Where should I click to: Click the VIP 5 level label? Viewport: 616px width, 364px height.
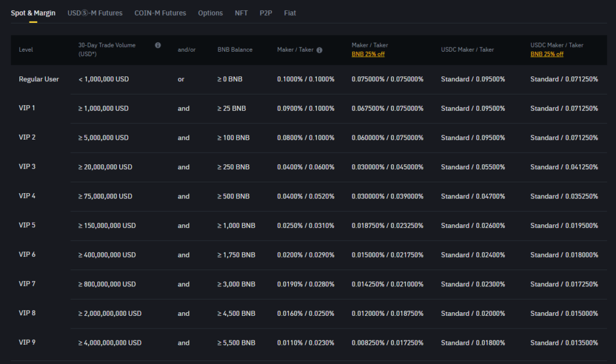27,226
